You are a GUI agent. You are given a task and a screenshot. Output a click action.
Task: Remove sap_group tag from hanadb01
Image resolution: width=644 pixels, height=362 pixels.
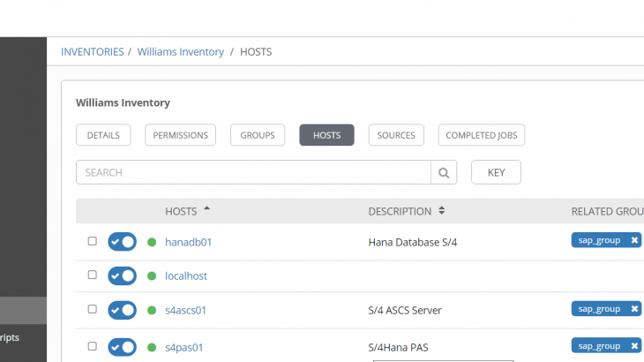[x=634, y=240]
